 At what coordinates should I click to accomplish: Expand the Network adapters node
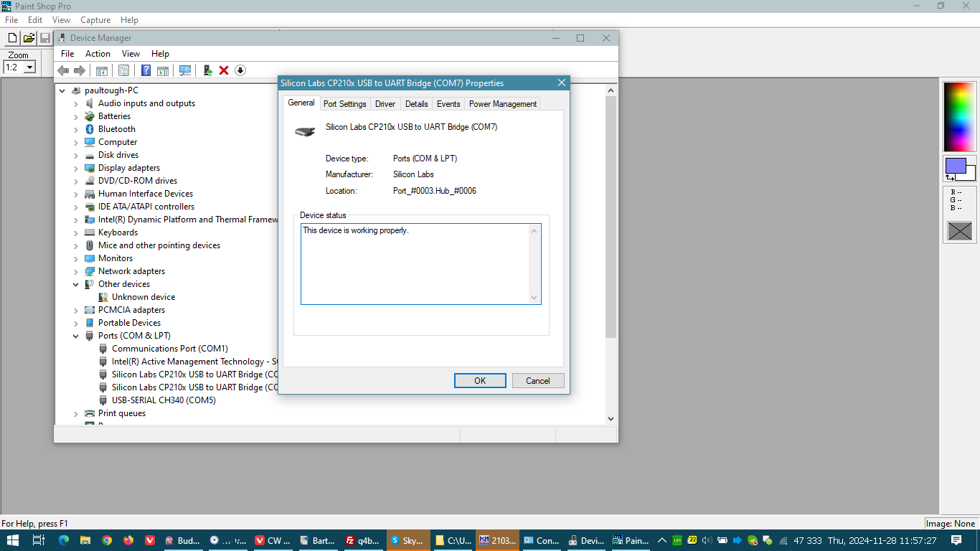pos(76,271)
